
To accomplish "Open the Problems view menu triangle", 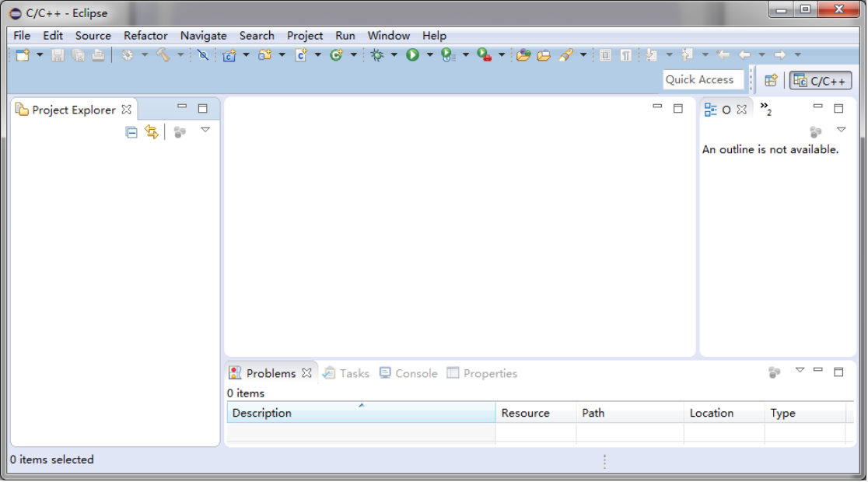I will (800, 370).
